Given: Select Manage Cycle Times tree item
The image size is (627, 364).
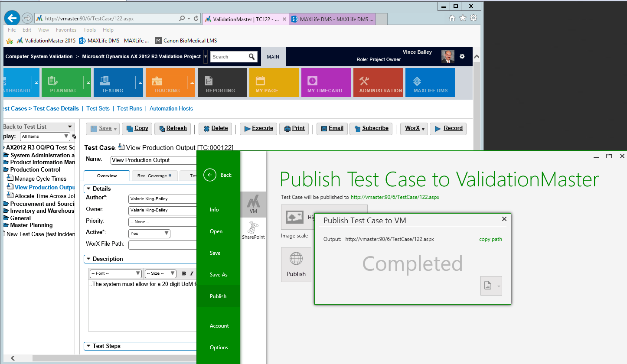Looking at the screenshot, I should (40, 179).
